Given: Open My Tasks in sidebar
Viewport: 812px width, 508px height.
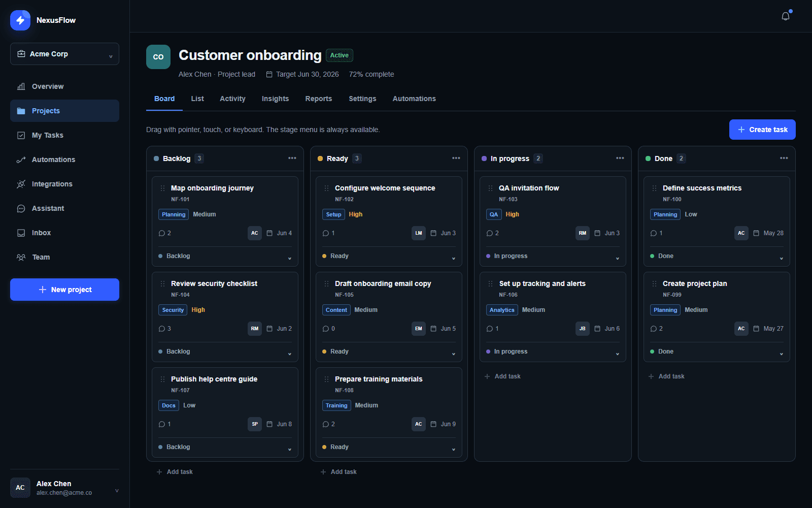Looking at the screenshot, I should click(64, 135).
